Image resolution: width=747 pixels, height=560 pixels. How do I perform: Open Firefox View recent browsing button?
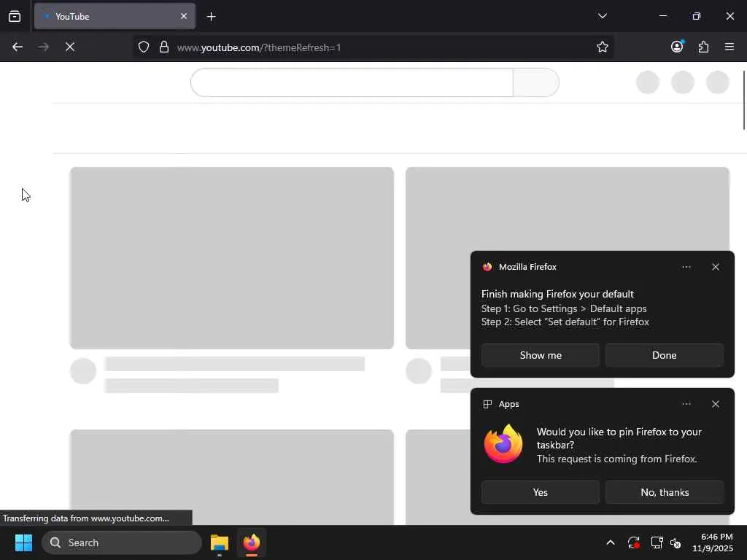pos(15,16)
